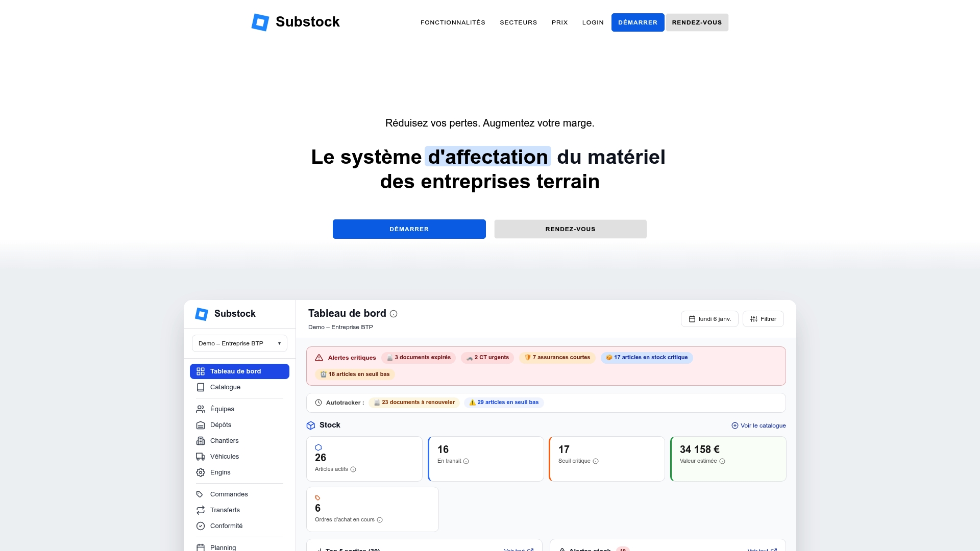Click the Véhicules truck icon in sidebar

(201, 457)
